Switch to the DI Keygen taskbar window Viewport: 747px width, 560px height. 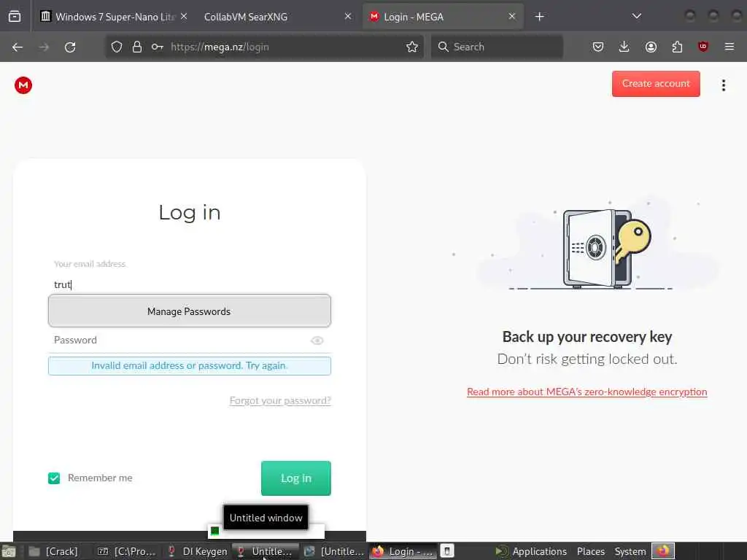pyautogui.click(x=197, y=551)
